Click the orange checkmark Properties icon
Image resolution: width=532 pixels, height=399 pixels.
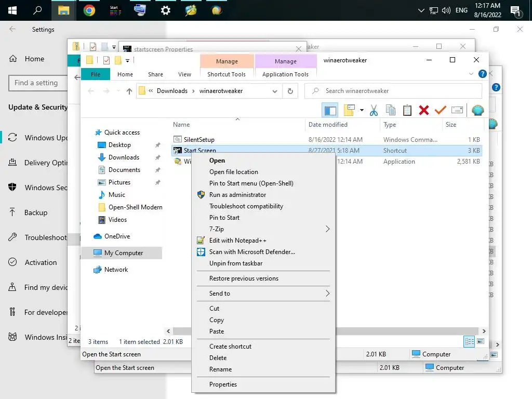[x=441, y=110]
